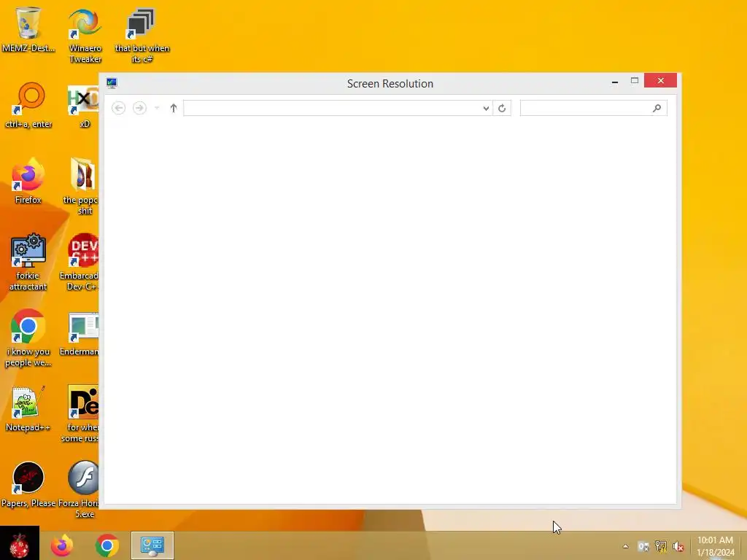Open Embarcadero Dev-C++ desktop shortcut

[x=80, y=261]
